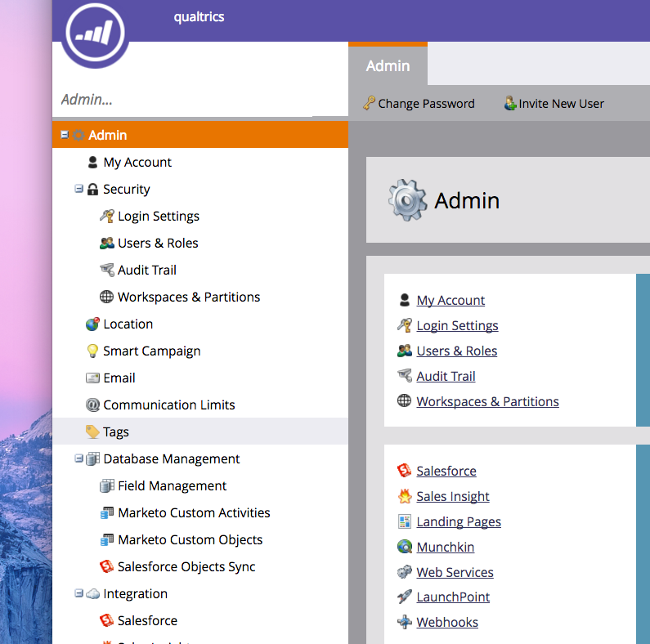
Task: Click the globe icon beside Workspaces & Partitions in tree
Action: pos(106,297)
